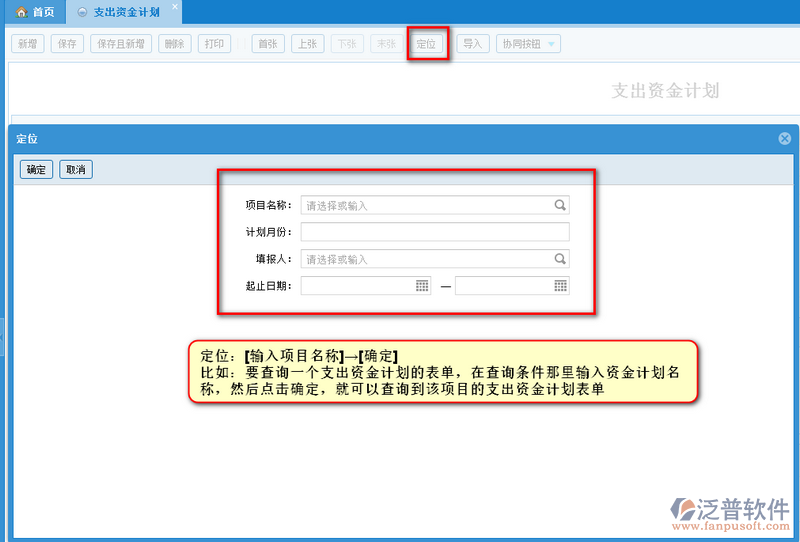Screen dimensions: 800x542
Task: Click the 打印 toolbar button
Action: (214, 44)
